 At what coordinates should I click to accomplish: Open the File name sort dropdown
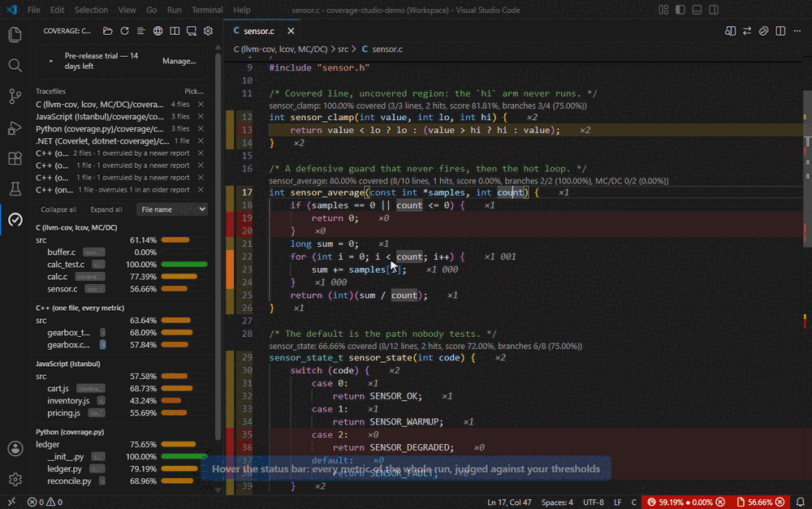172,209
